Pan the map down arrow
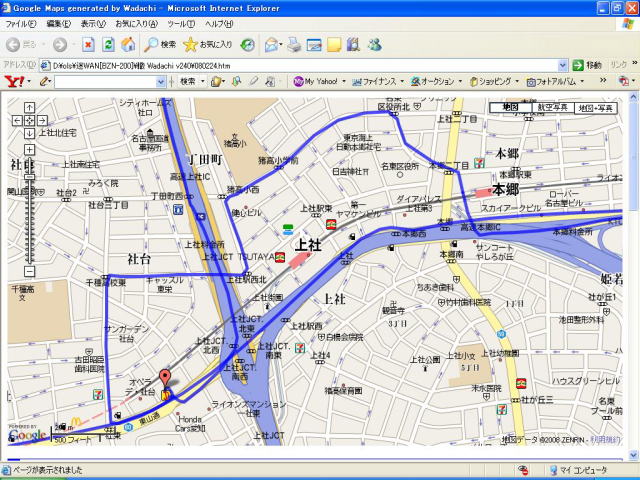Image resolution: width=640 pixels, height=480 pixels. pyautogui.click(x=29, y=133)
